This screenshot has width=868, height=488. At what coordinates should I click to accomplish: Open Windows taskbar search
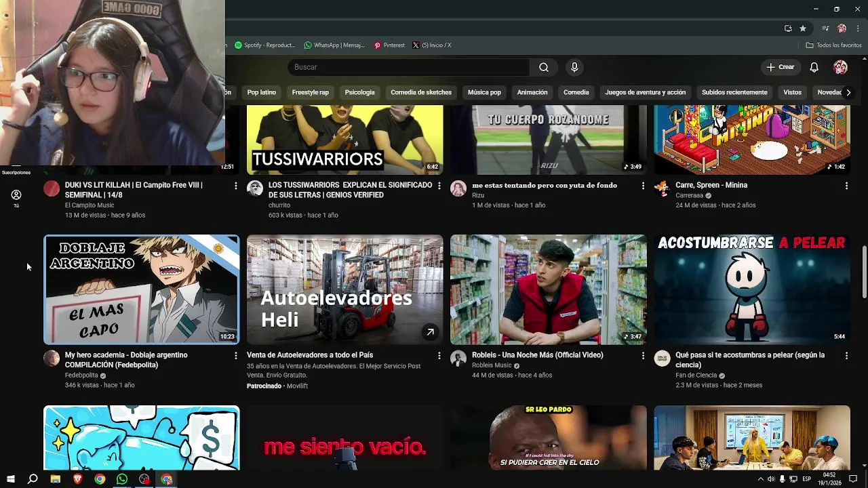tap(33, 479)
